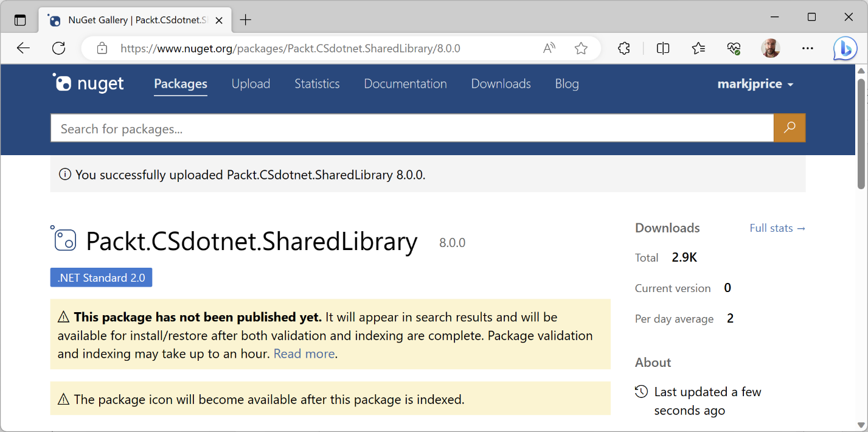This screenshot has width=868, height=432.
Task: Maximize the browser window
Action: (811, 17)
